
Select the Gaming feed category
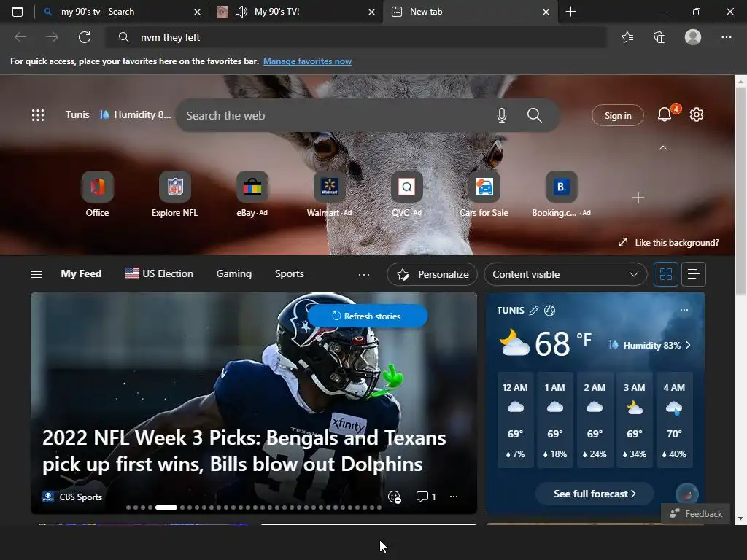(234, 274)
